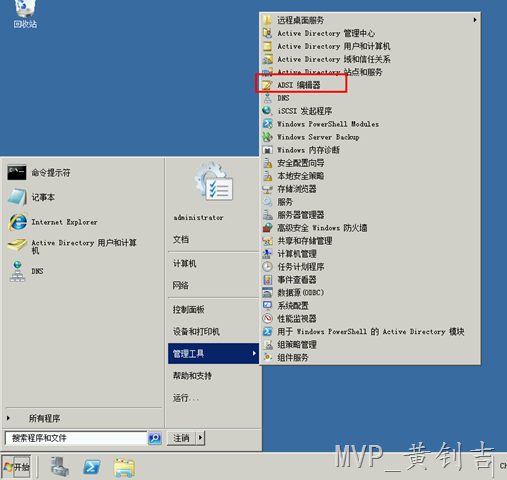
Task: Click the iSCSI 发起程序 globe icon
Action: tap(267, 111)
